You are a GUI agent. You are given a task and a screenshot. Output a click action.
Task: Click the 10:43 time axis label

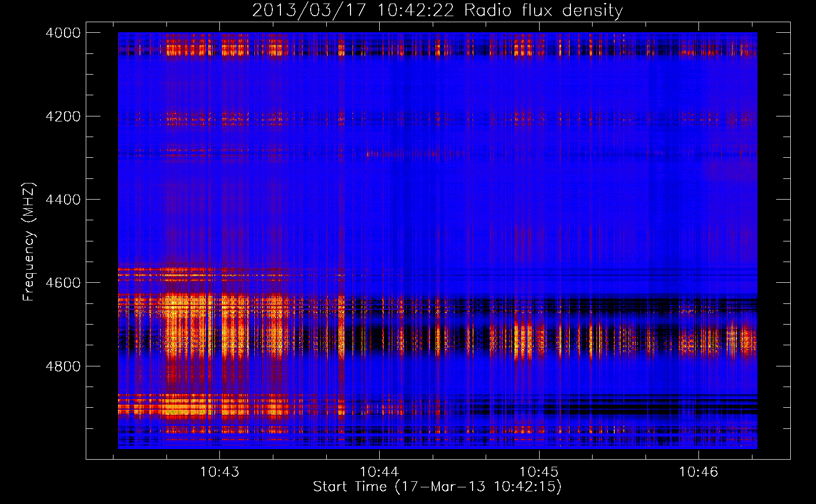click(219, 472)
